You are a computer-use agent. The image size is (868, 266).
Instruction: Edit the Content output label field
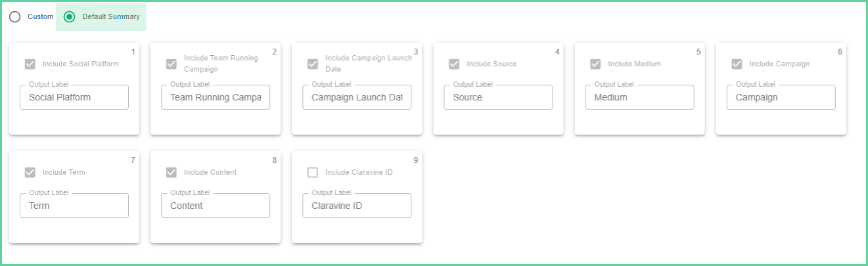(x=216, y=206)
